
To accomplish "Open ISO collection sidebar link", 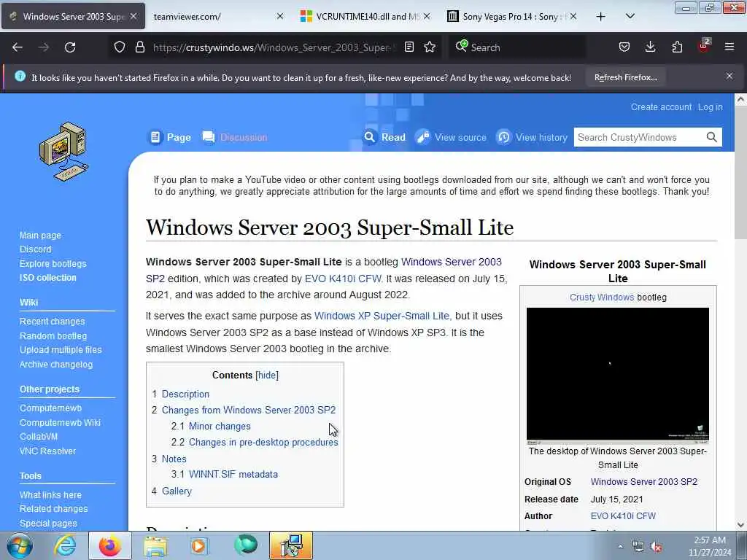I will pos(47,278).
